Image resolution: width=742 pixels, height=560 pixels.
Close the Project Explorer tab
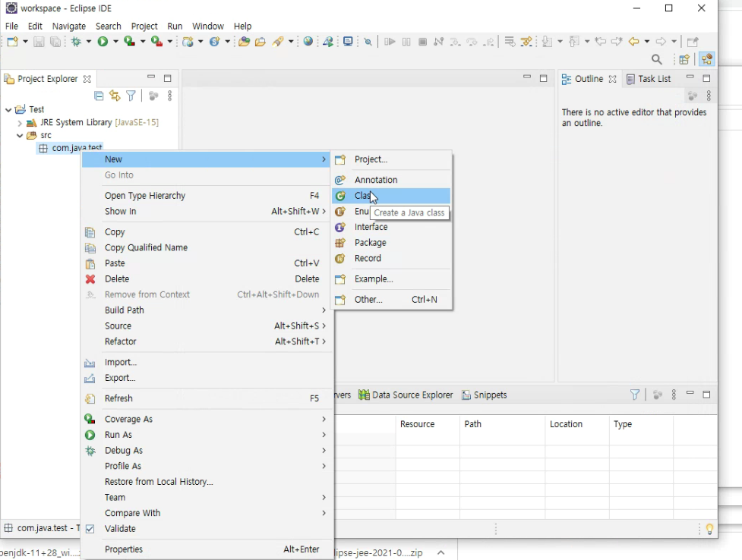pyautogui.click(x=87, y=79)
